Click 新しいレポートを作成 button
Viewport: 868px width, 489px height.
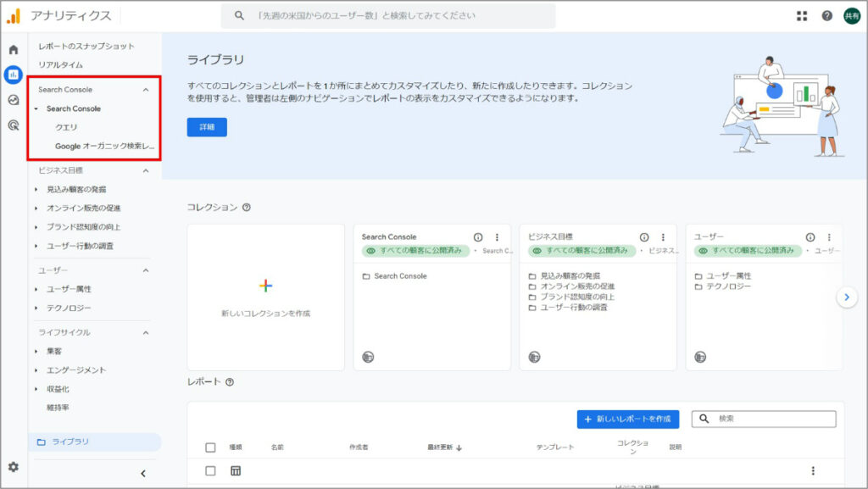pyautogui.click(x=628, y=420)
